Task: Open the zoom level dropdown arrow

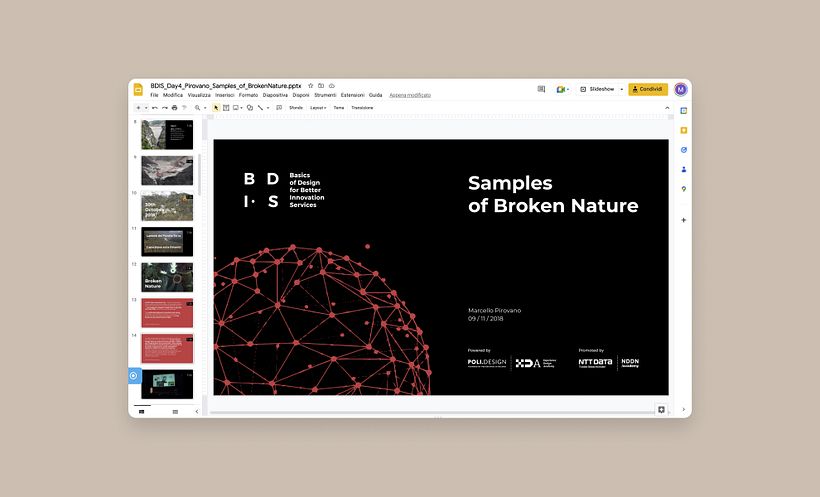Action: click(x=205, y=108)
